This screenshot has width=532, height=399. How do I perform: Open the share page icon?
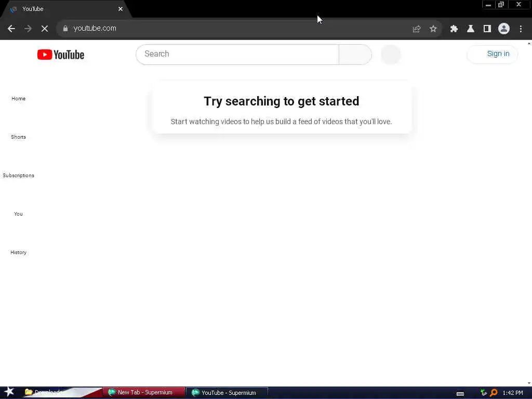point(417,29)
